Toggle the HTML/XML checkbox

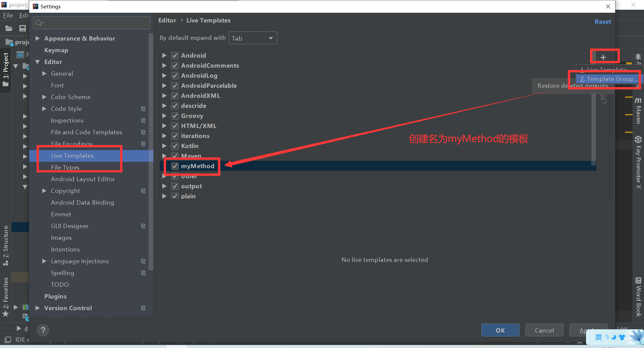[x=175, y=126]
